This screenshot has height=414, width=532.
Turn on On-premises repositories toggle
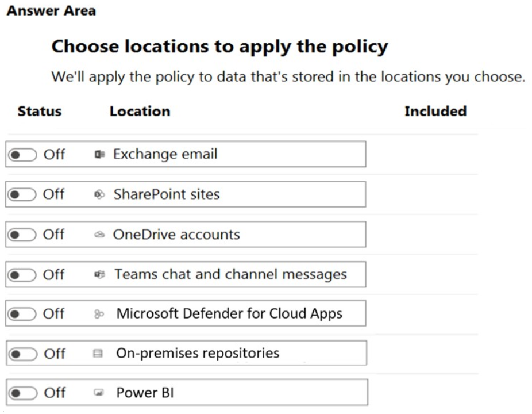coord(22,354)
